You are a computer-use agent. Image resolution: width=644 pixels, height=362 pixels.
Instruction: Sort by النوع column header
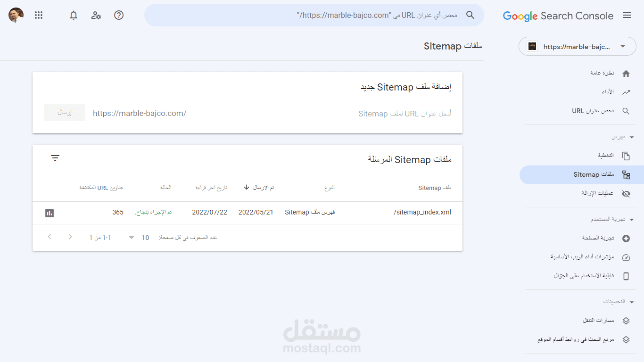330,188
